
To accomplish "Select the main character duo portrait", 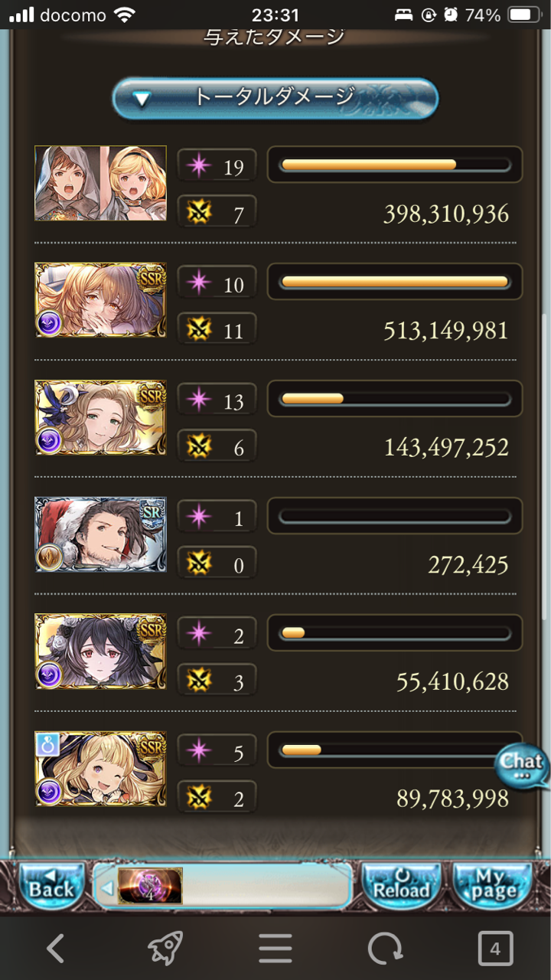I will click(x=100, y=183).
